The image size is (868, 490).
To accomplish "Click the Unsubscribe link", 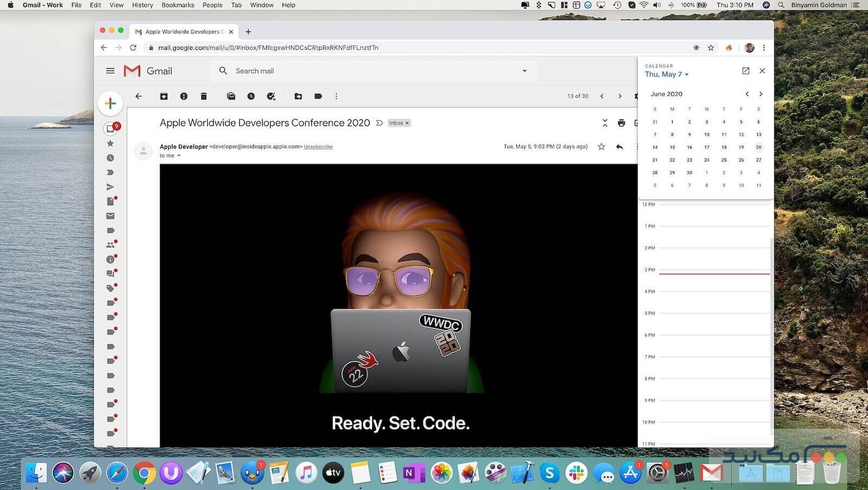I will (x=318, y=146).
